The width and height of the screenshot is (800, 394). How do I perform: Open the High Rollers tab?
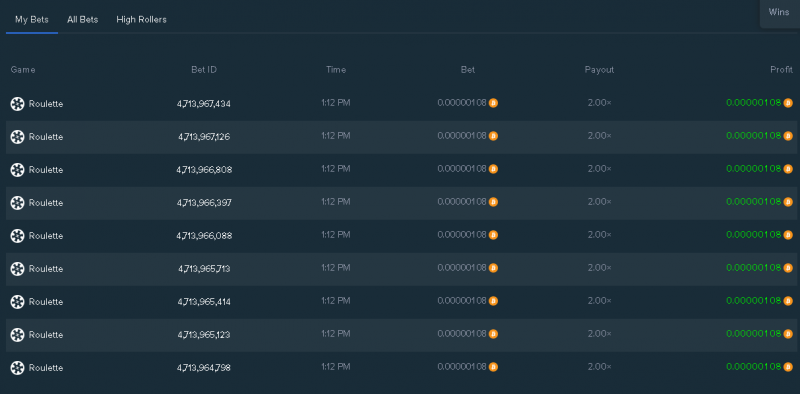pyautogui.click(x=141, y=19)
